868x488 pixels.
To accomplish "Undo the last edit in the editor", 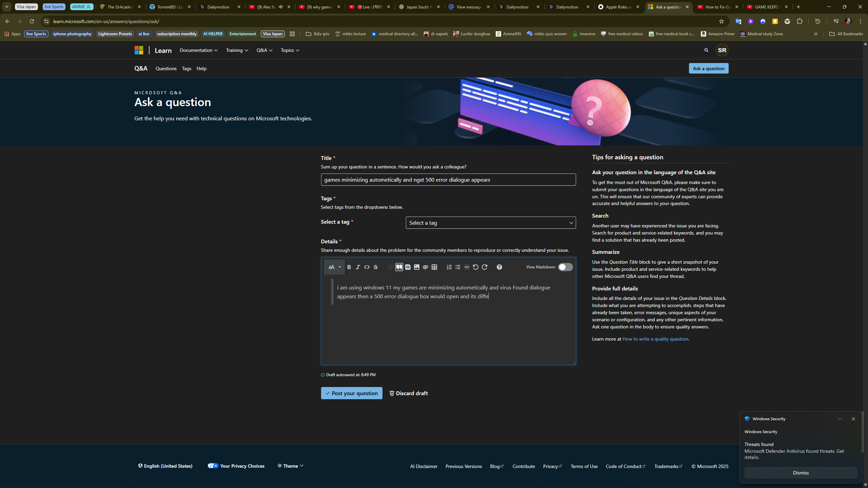I will click(475, 267).
